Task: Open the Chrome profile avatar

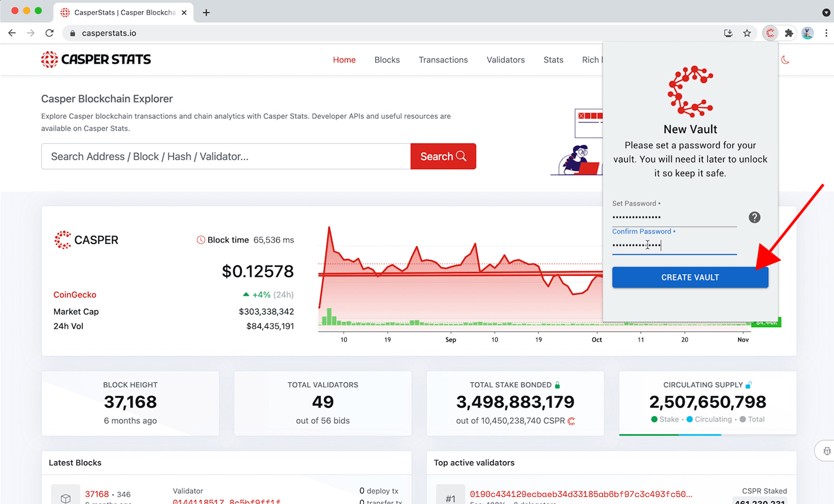Action: [x=807, y=33]
